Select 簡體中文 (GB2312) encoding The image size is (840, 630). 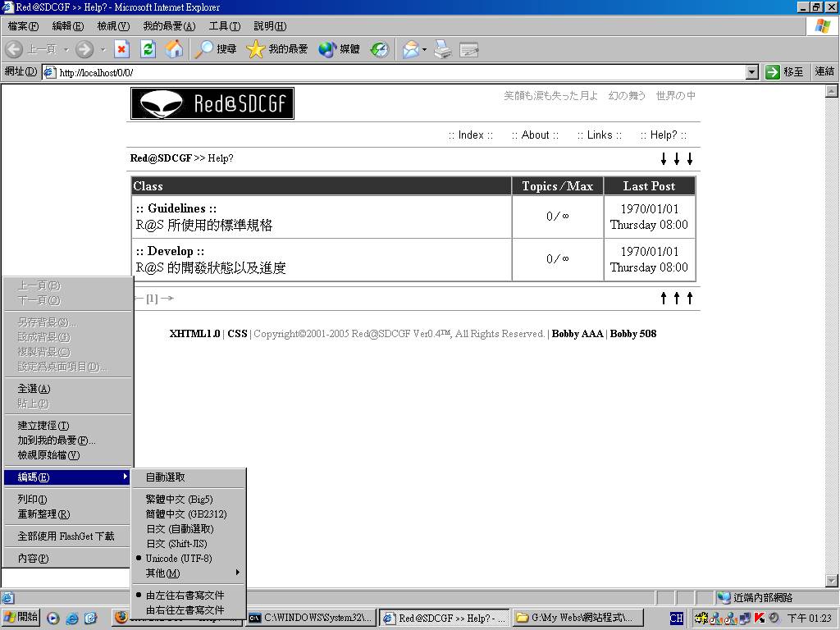point(188,514)
